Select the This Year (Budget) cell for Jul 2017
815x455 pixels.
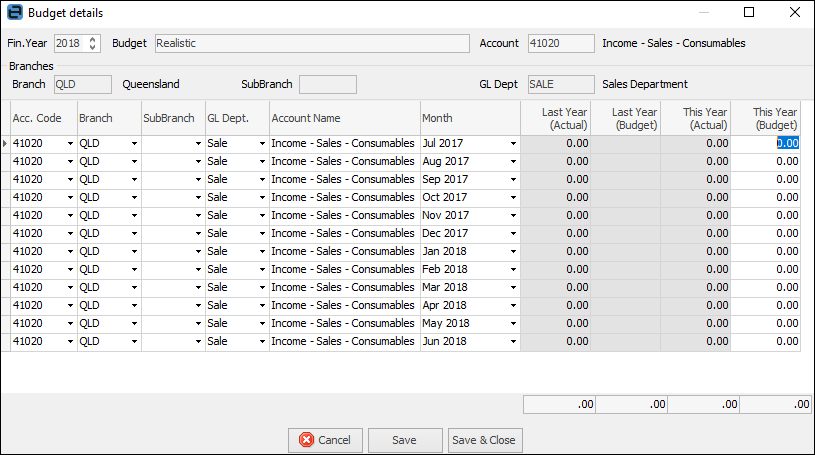[766, 144]
